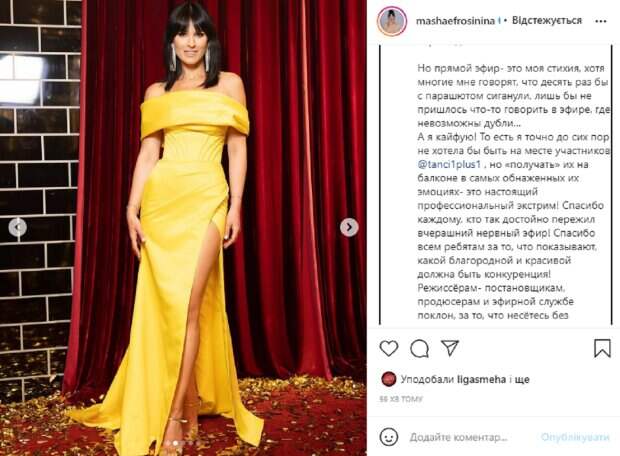Click the Додайте коментар input field
Image resolution: width=620 pixels, height=456 pixels.
click(471, 437)
